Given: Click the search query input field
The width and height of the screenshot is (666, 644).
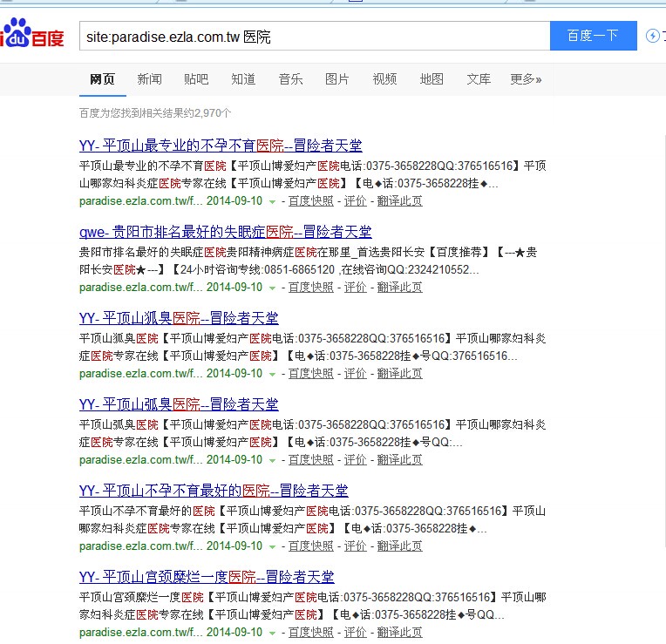Looking at the screenshot, I should coord(315,36).
